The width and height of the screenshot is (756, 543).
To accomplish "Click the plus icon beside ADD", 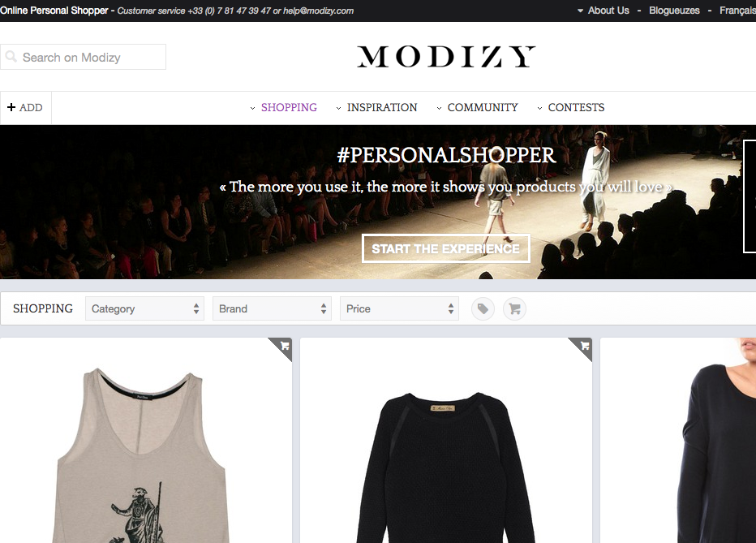I will tap(11, 107).
